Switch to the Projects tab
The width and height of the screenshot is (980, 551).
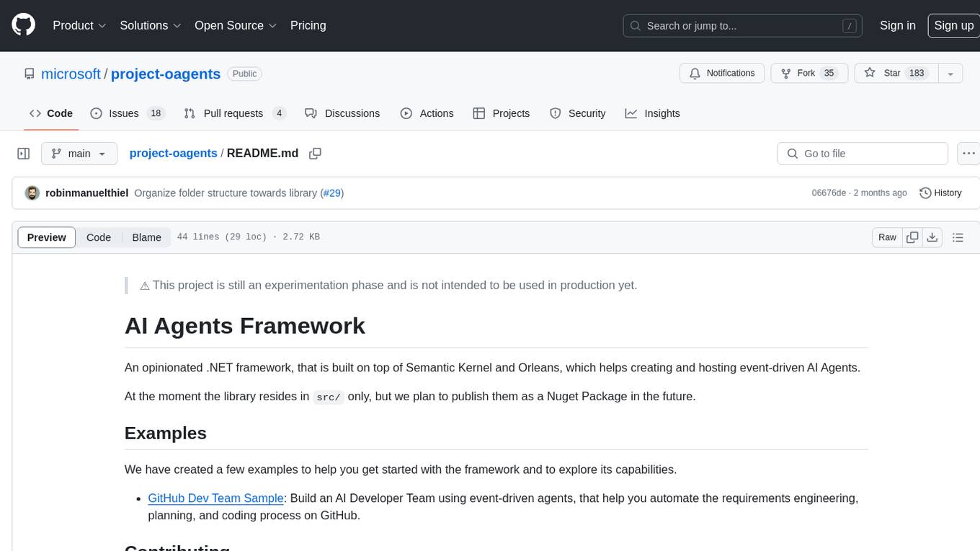[502, 113]
